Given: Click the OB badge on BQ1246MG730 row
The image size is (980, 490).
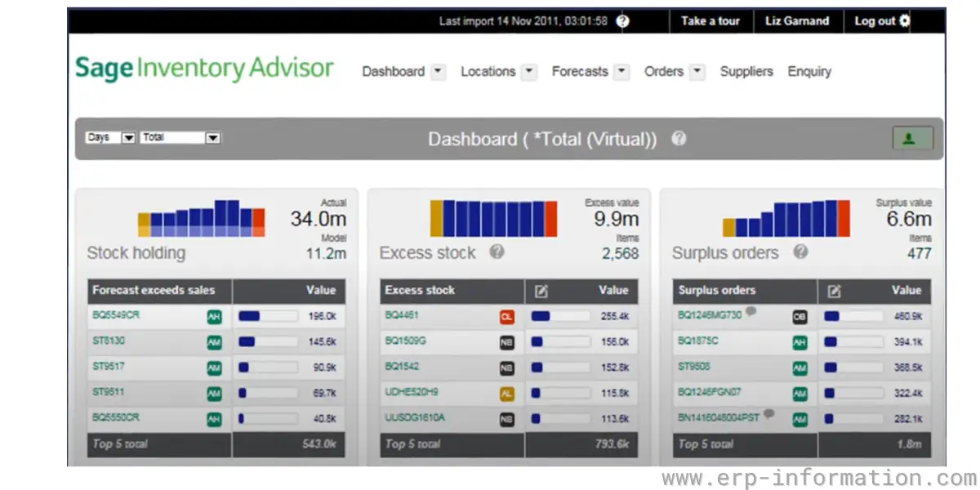Looking at the screenshot, I should 800,317.
